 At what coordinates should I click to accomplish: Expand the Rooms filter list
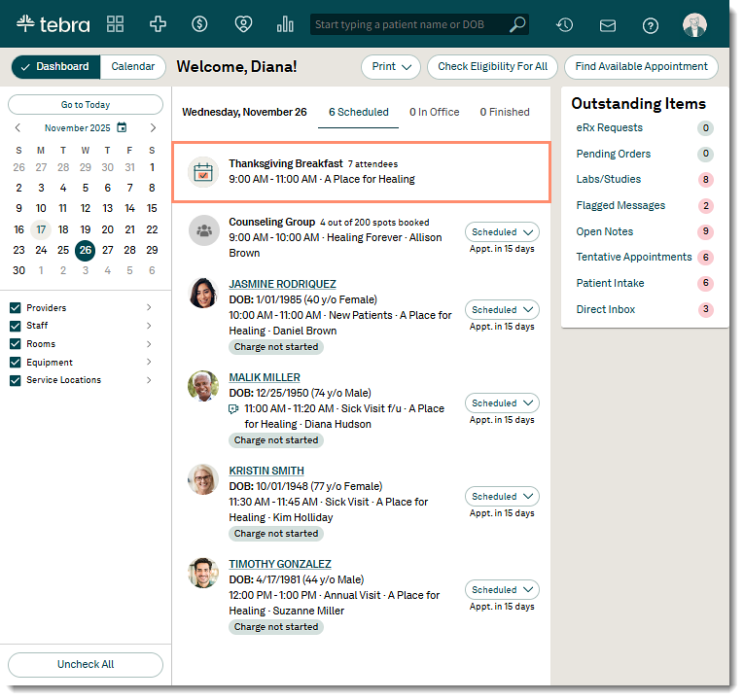coord(149,344)
